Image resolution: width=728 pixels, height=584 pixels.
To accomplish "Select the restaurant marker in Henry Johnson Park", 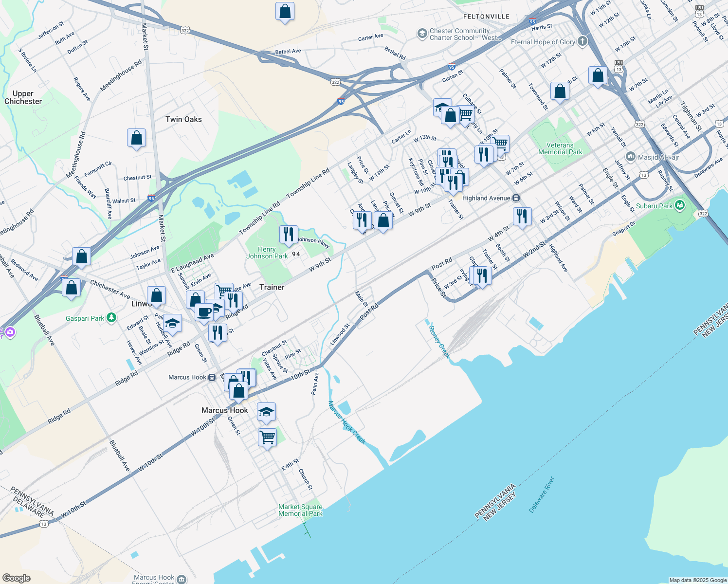I will click(x=289, y=235).
